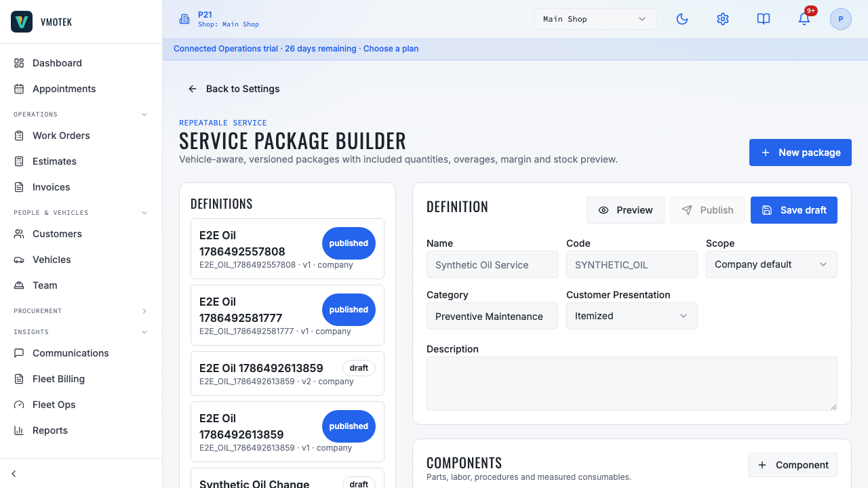
Task: Click the Preview button
Action: 625,210
